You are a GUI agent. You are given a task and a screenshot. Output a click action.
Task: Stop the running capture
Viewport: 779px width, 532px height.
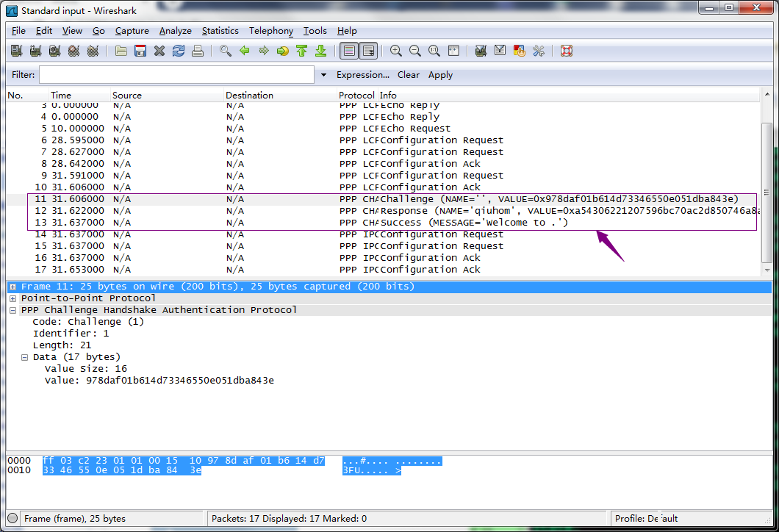pos(74,51)
